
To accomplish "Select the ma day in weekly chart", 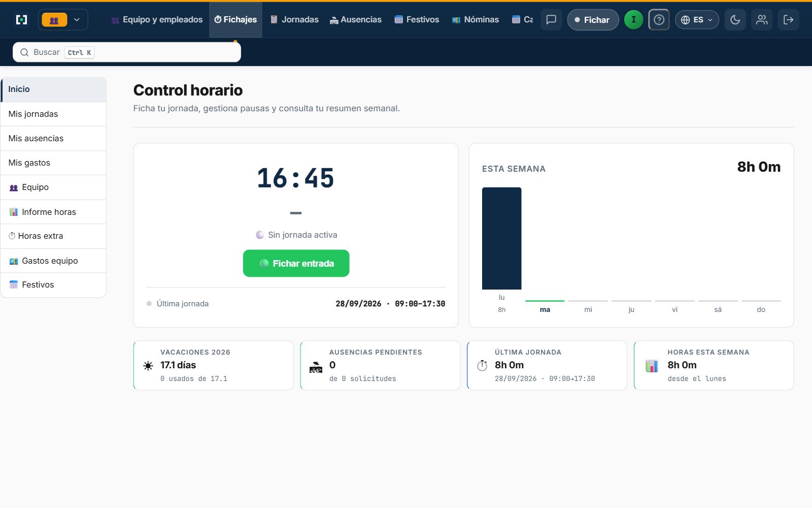I will 545,309.
